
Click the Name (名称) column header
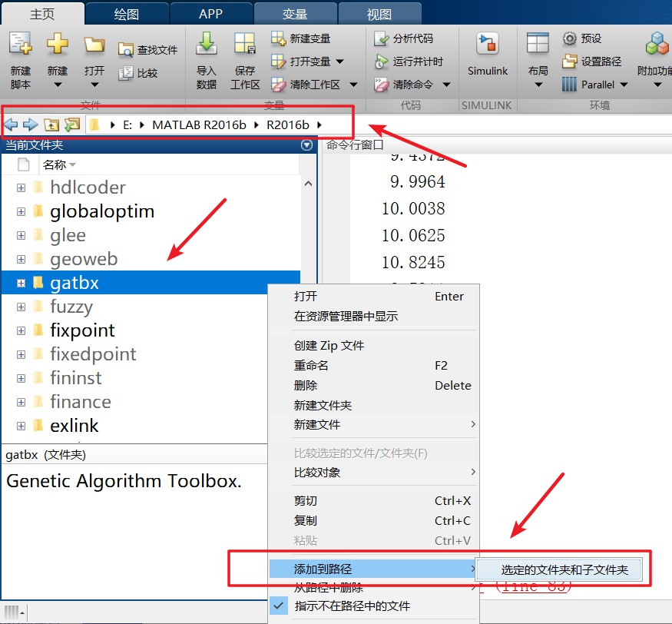click(x=168, y=164)
